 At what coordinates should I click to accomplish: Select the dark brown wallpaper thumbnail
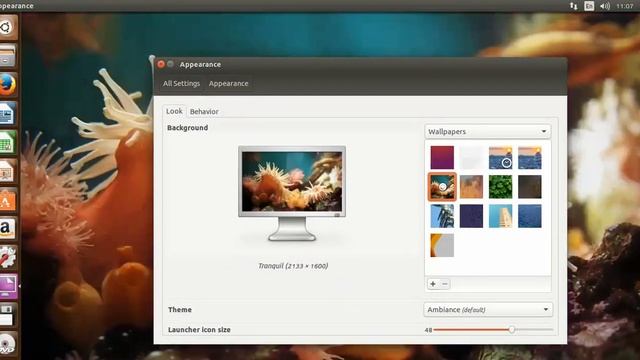tap(530, 187)
